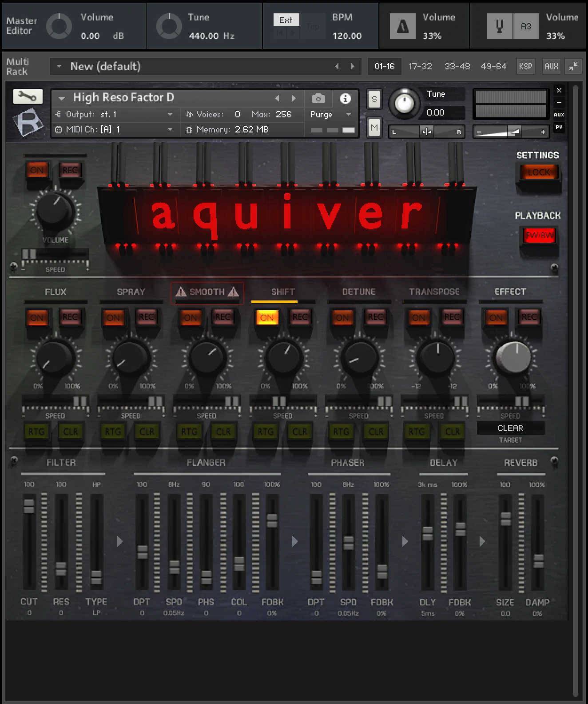588x704 pixels.
Task: Toggle TRANSPOSE ON button
Action: click(418, 318)
